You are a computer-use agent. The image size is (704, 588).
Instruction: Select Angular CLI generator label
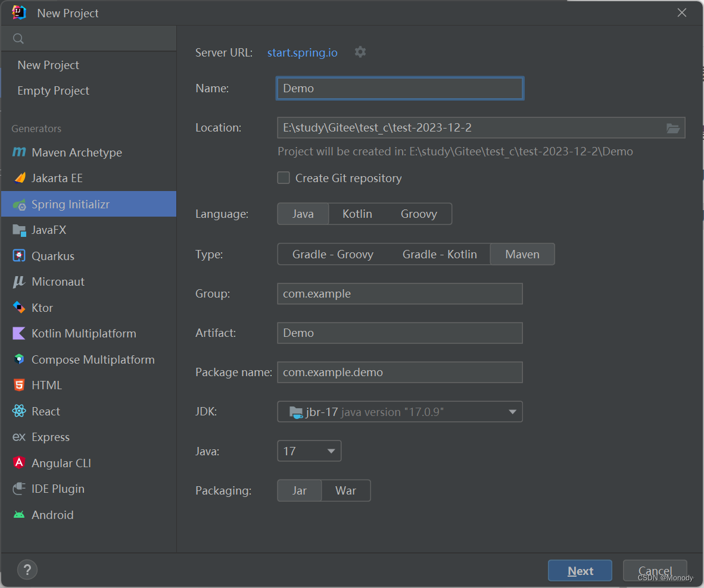(61, 463)
